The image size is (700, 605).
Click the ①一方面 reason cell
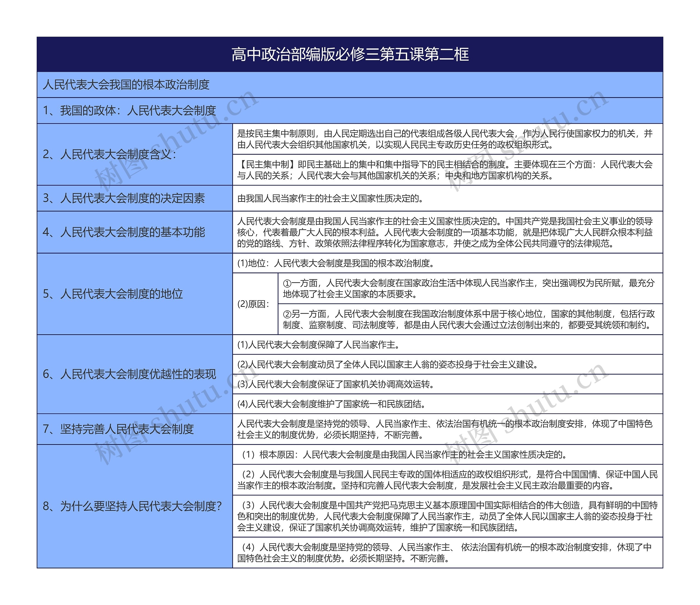470,288
